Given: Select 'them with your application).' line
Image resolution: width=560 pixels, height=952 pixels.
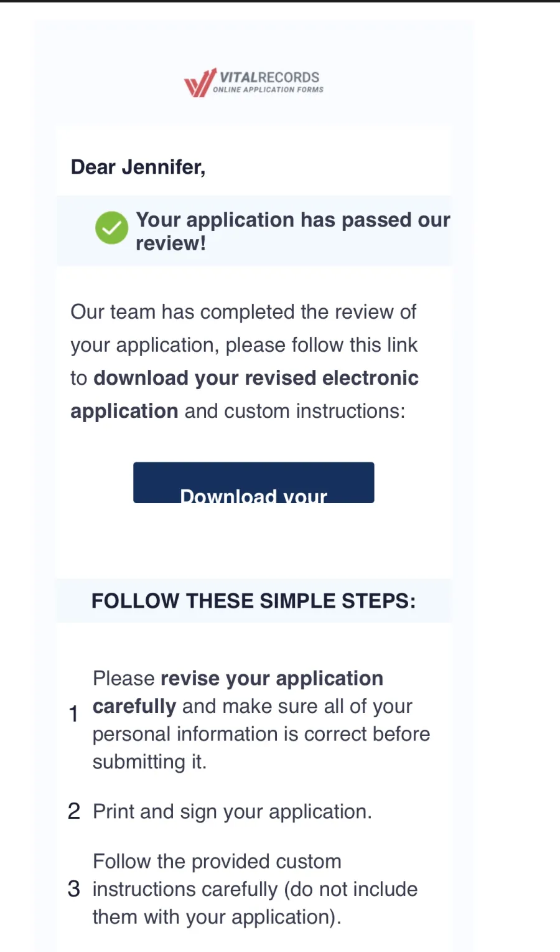Looking at the screenshot, I should click(217, 917).
